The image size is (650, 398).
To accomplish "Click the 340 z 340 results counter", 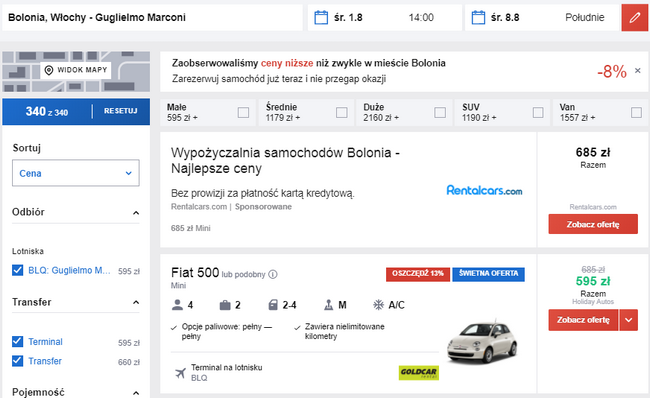I will pyautogui.click(x=47, y=112).
